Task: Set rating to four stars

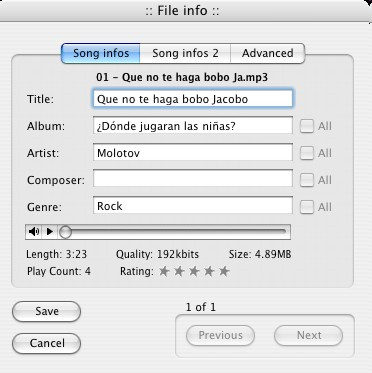Action: click(x=209, y=271)
